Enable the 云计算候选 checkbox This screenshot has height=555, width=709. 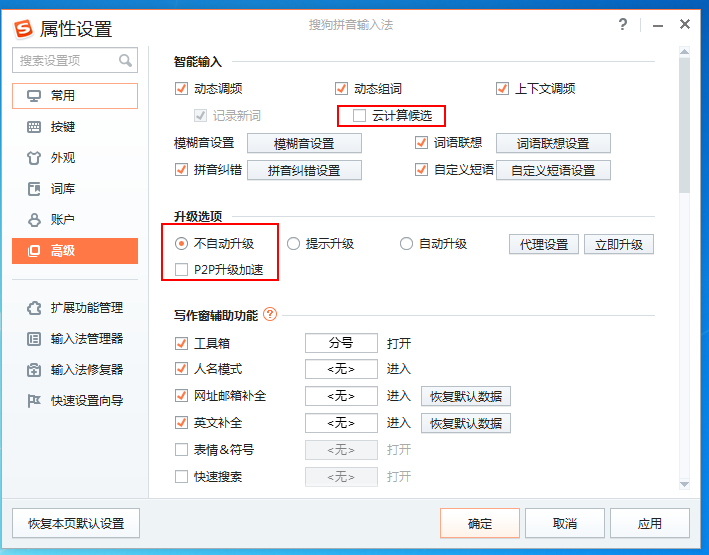tap(360, 116)
